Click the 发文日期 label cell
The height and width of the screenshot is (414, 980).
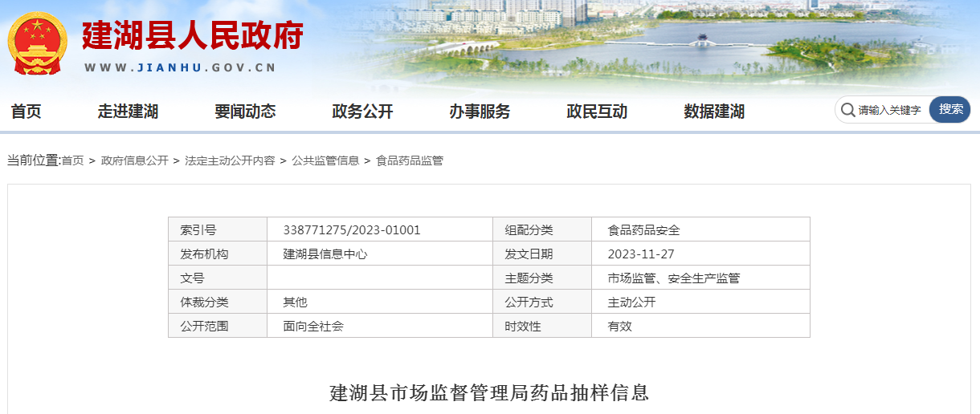542,254
